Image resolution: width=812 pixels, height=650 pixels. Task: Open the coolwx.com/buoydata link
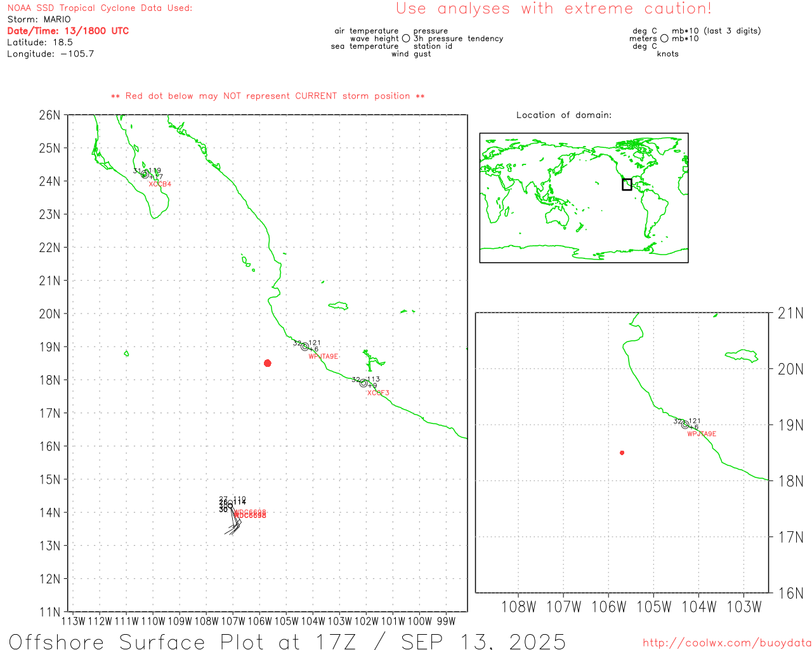tap(727, 643)
